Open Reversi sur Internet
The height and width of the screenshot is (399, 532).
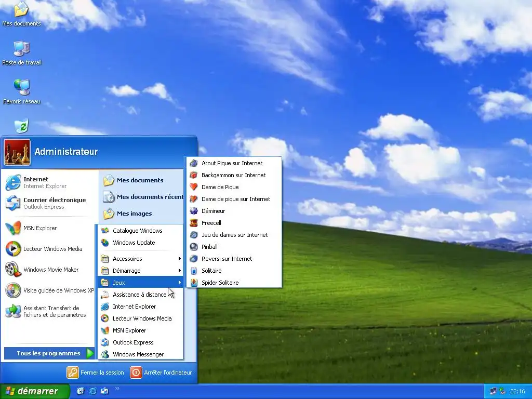point(234,259)
